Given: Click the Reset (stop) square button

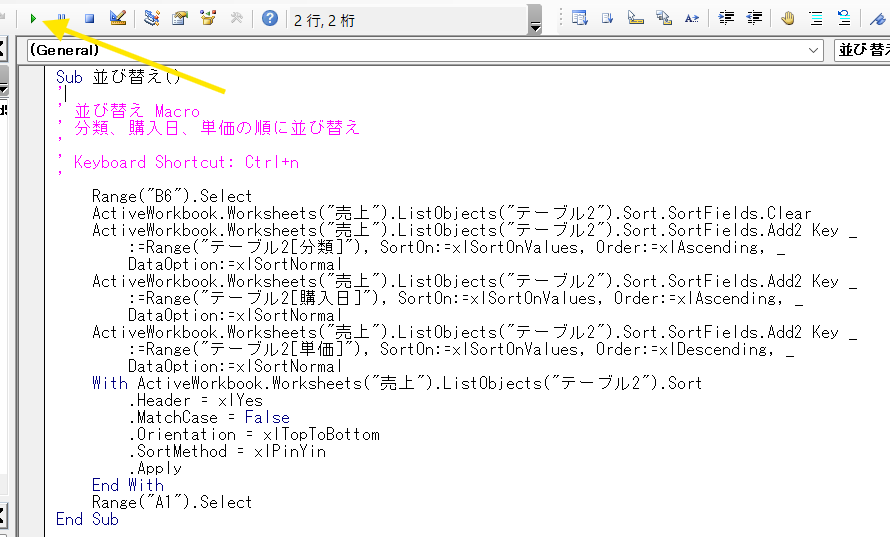Looking at the screenshot, I should tap(89, 18).
